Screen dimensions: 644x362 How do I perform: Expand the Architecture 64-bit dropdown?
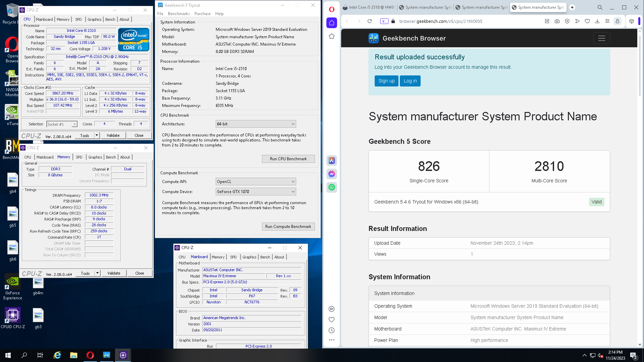point(256,124)
